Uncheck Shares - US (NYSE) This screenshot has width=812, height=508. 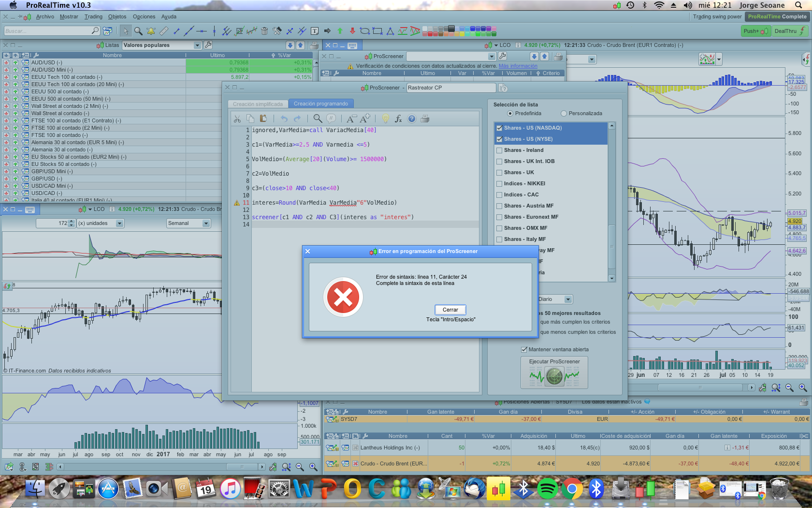click(499, 139)
